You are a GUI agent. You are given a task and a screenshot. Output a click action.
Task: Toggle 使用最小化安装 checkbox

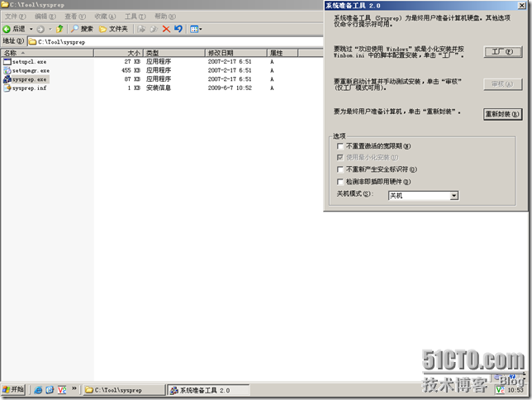pyautogui.click(x=340, y=158)
